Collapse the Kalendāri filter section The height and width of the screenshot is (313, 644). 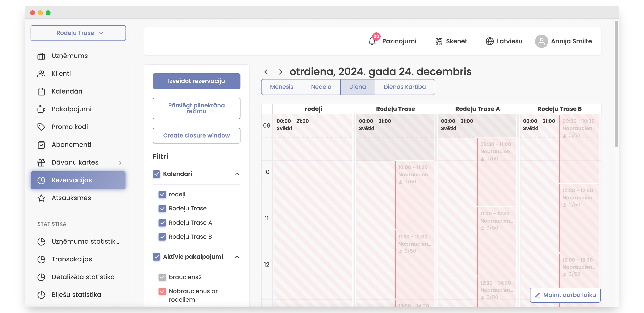pyautogui.click(x=237, y=174)
